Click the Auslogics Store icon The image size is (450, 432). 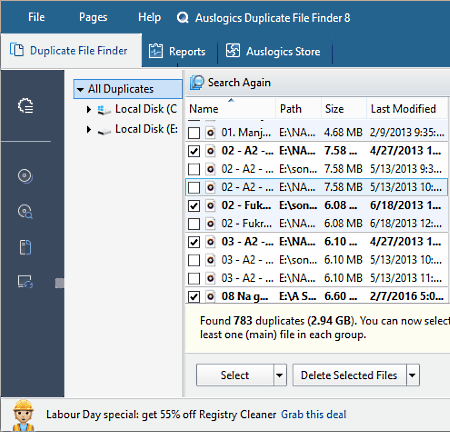coord(233,51)
